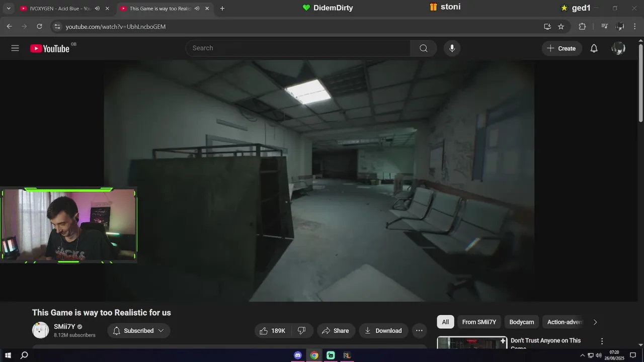Open the Chrome three-dot menu
This screenshot has height=362, width=644.
[x=635, y=27]
